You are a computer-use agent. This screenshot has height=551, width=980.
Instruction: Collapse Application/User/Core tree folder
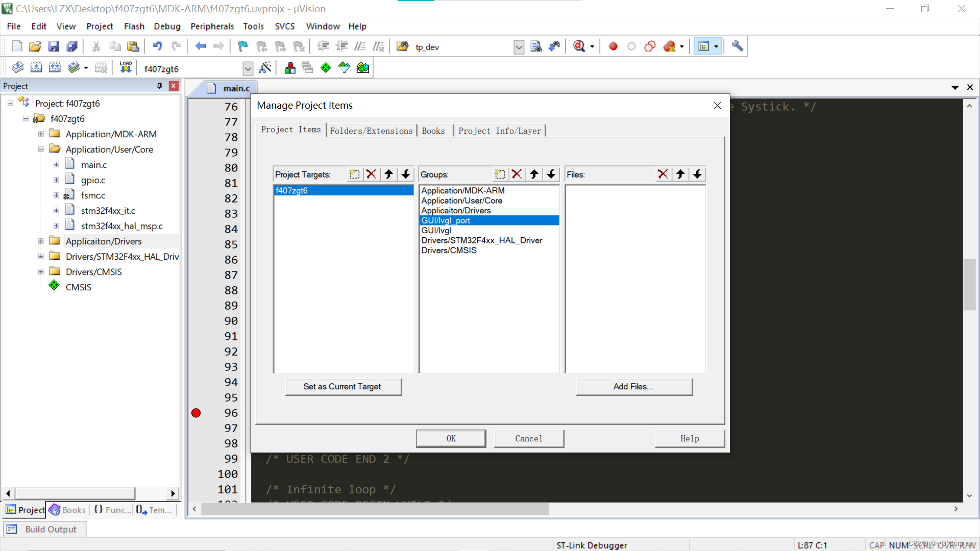click(x=41, y=149)
